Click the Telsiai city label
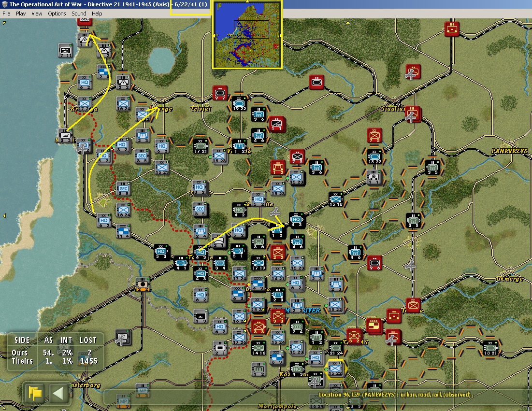The height and width of the screenshot is (411, 532). tap(201, 109)
